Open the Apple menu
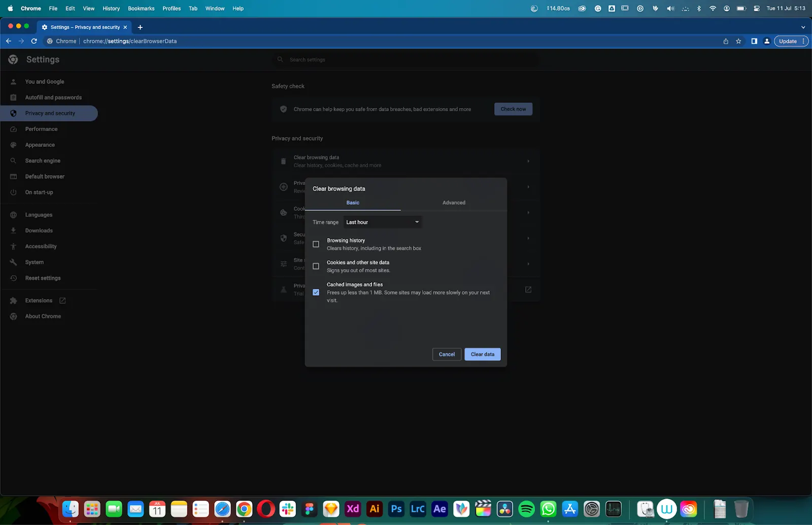 click(x=10, y=8)
